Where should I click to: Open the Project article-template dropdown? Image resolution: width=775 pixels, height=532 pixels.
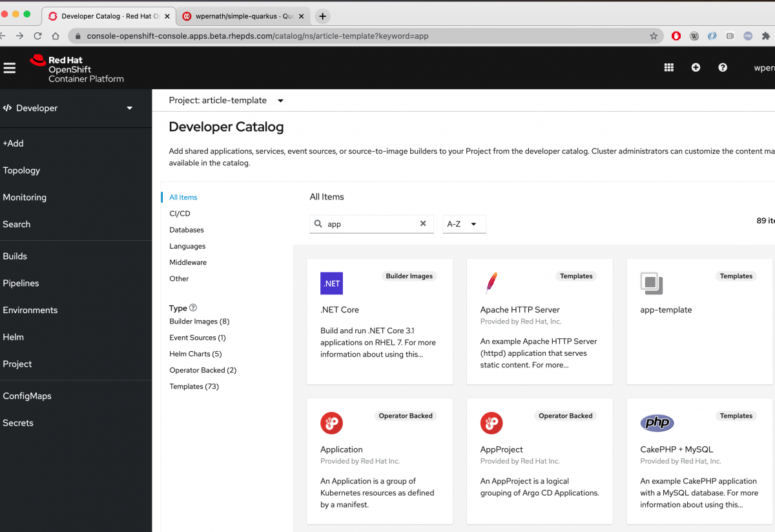click(x=226, y=101)
